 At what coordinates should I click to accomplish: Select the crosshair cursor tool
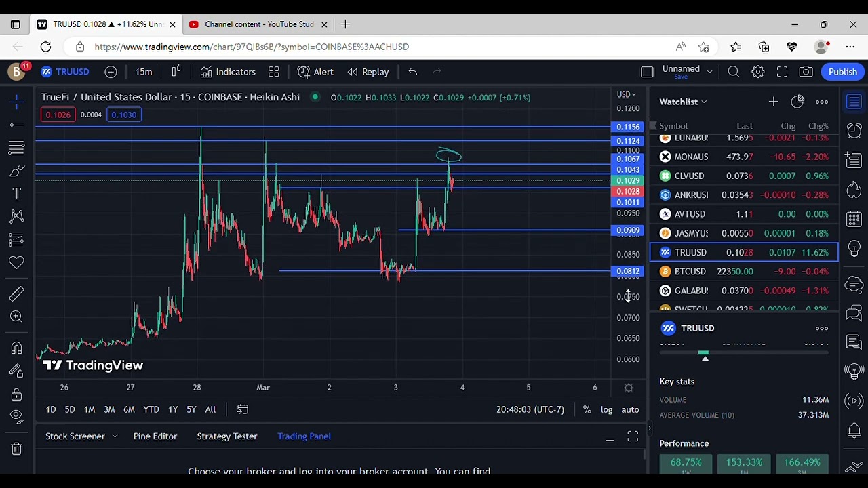coord(17,102)
